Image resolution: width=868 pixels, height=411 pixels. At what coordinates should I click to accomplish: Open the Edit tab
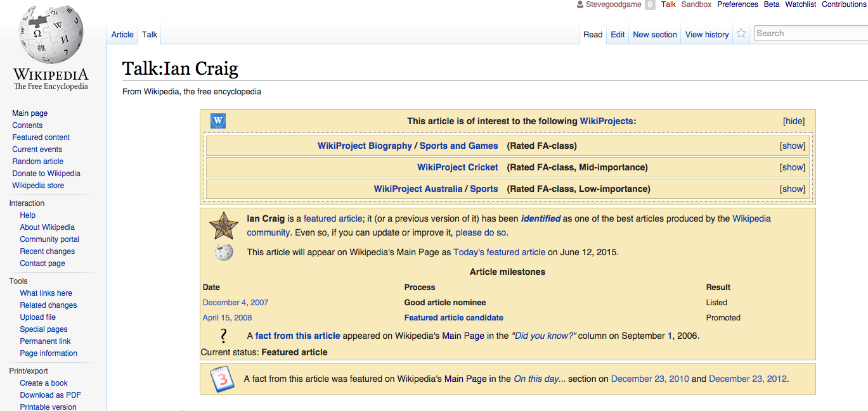618,35
